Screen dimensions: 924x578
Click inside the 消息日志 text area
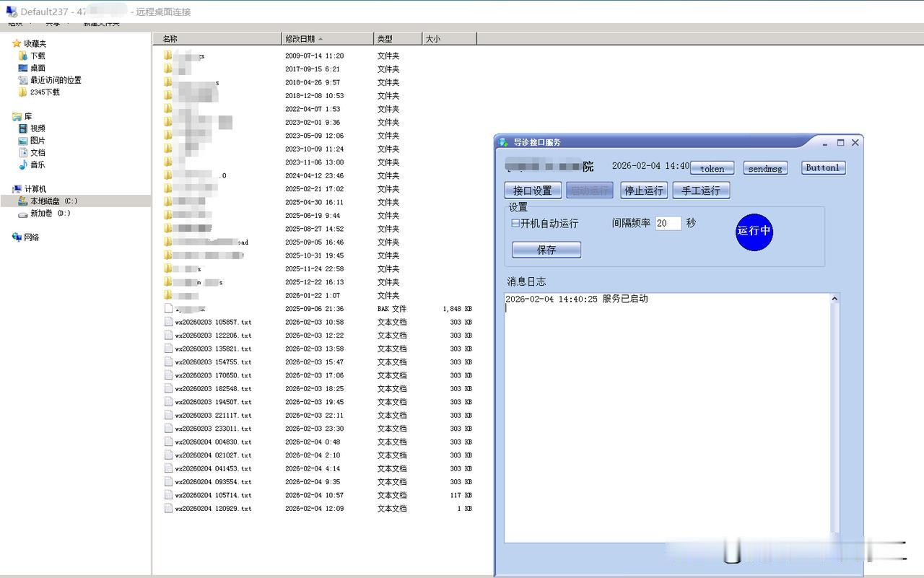[x=667, y=417]
